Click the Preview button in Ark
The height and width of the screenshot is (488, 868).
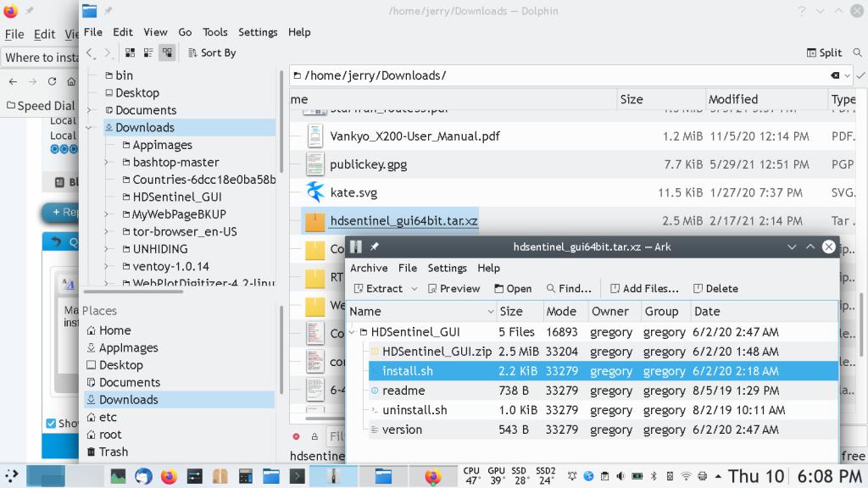click(x=454, y=288)
